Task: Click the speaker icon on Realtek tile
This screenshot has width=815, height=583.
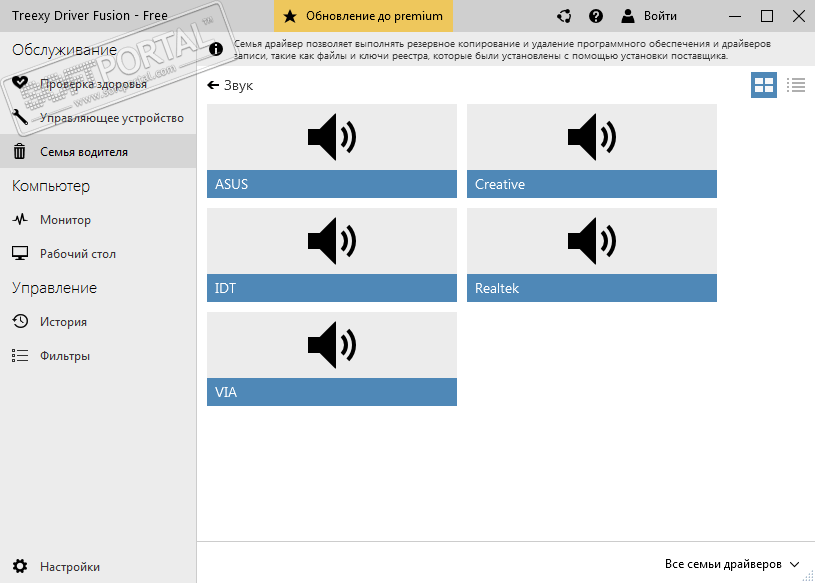Action: [591, 241]
